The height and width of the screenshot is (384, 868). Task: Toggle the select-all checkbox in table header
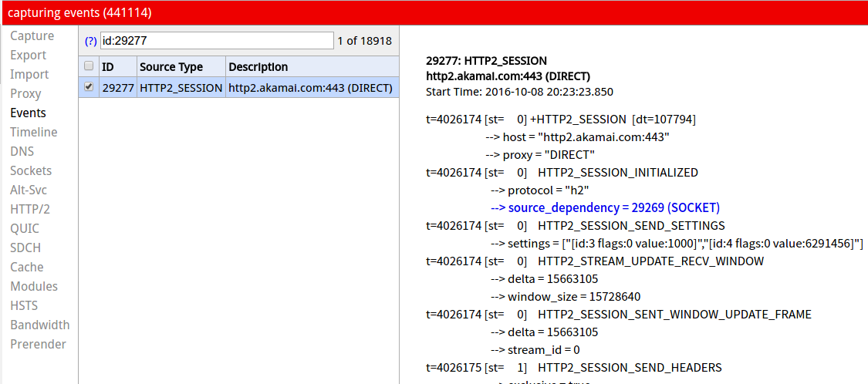[x=89, y=66]
